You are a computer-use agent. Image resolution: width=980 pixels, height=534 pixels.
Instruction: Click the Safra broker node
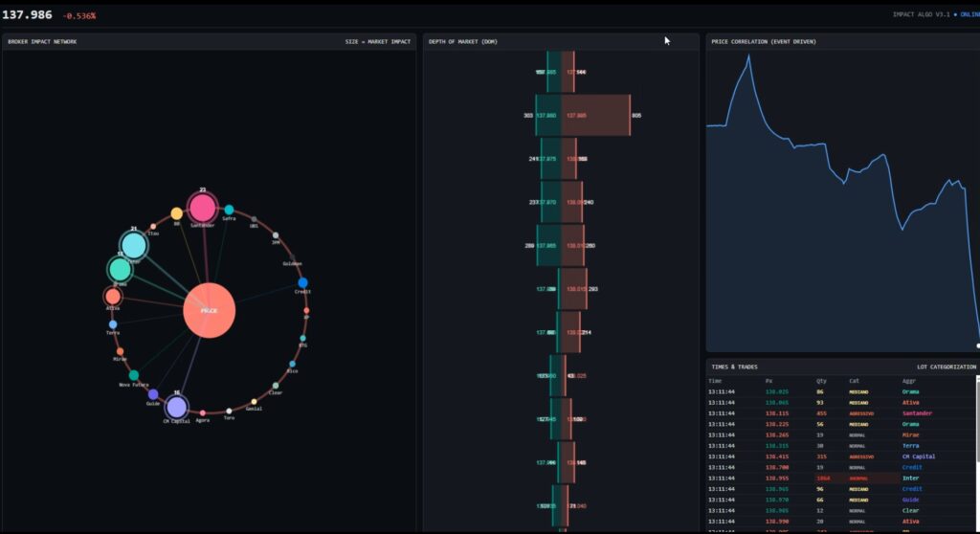[x=229, y=210]
